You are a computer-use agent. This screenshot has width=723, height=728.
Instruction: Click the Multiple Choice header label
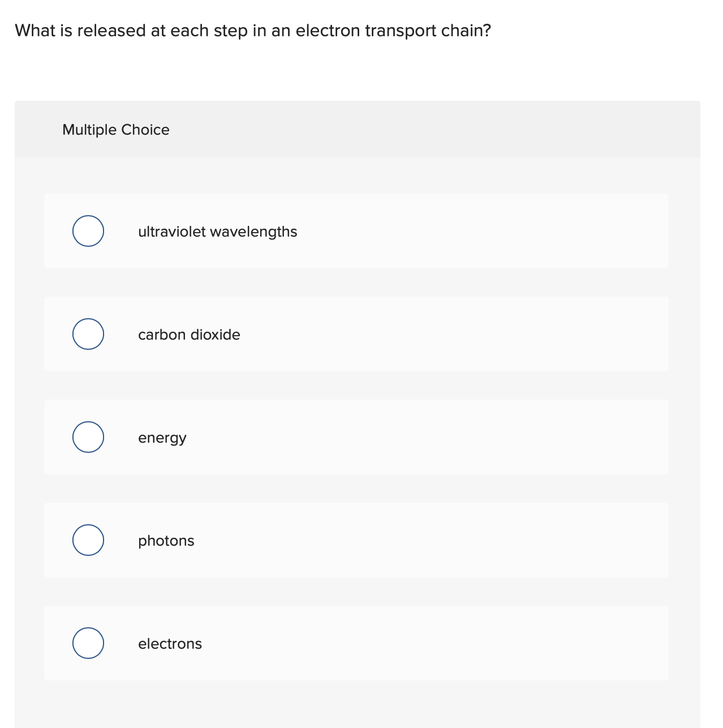pos(115,130)
